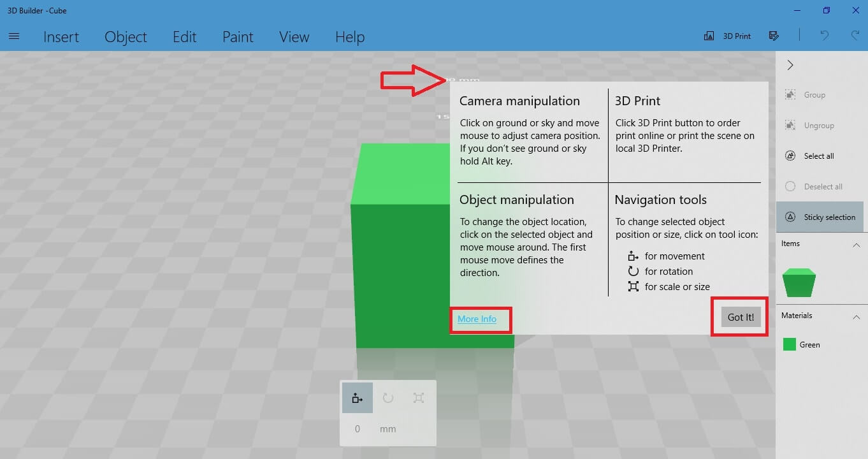Click the 3D Print button

pyautogui.click(x=727, y=36)
